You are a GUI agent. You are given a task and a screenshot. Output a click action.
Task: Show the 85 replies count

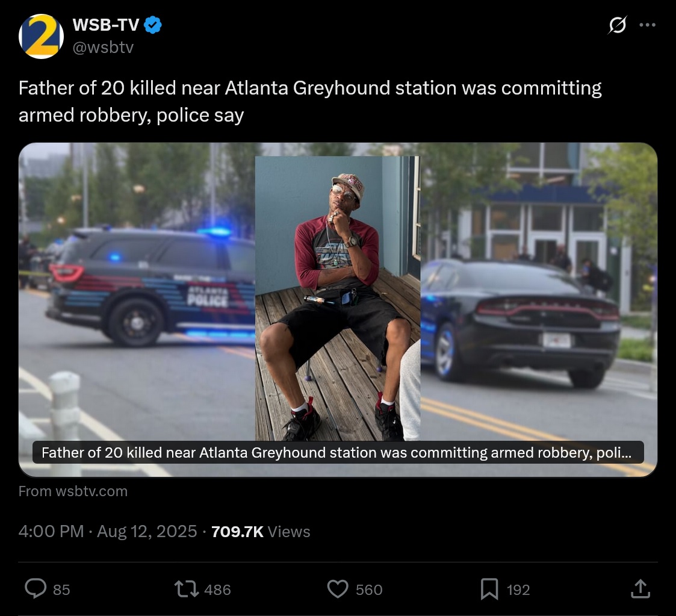[61, 590]
